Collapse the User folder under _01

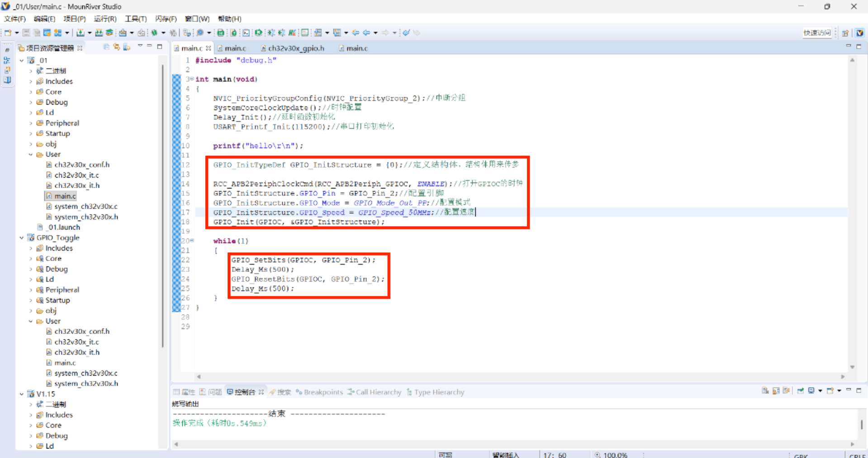tap(31, 154)
